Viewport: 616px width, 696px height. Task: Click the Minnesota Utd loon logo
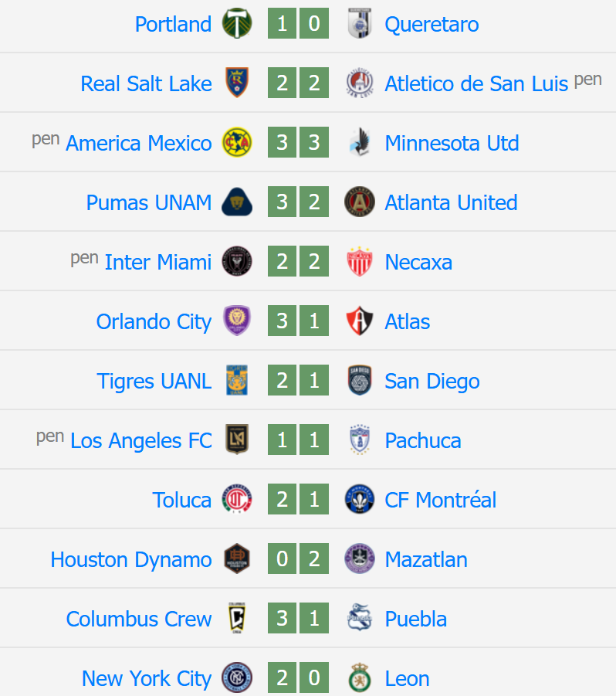(360, 142)
